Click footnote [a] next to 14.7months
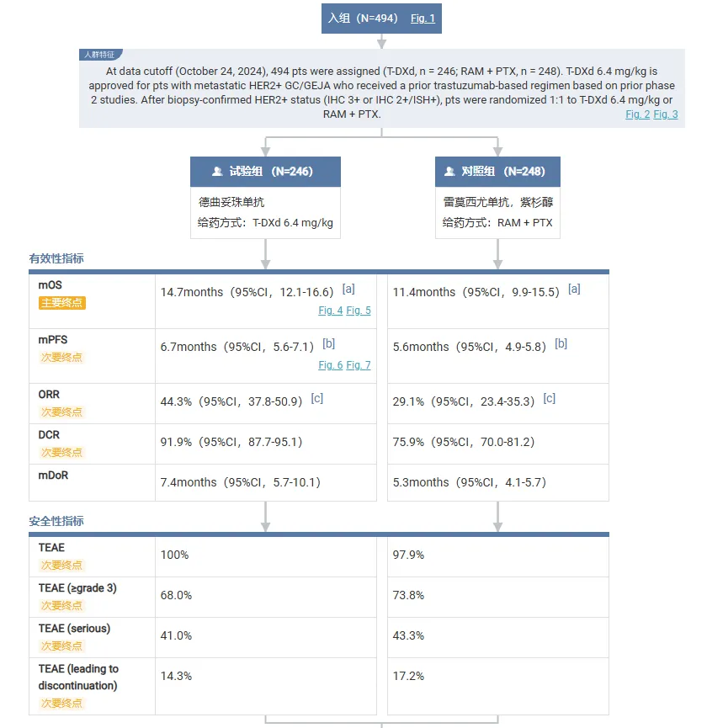Image resolution: width=707 pixels, height=728 pixels. (348, 290)
